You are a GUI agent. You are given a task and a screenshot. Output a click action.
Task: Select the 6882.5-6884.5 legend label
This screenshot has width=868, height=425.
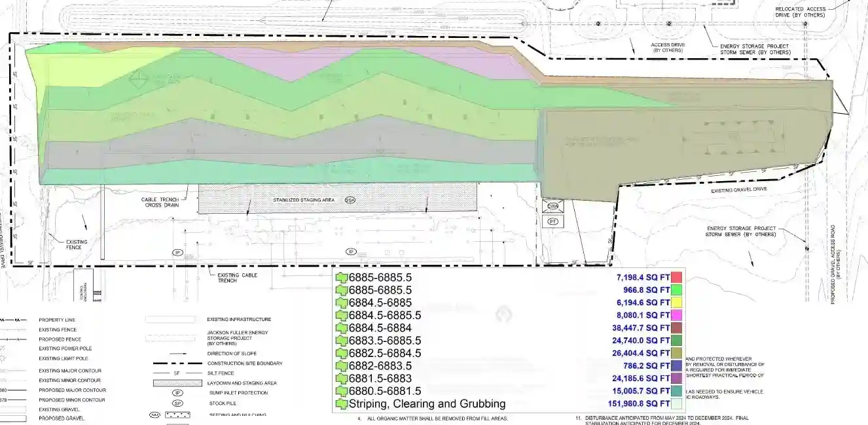click(x=385, y=353)
